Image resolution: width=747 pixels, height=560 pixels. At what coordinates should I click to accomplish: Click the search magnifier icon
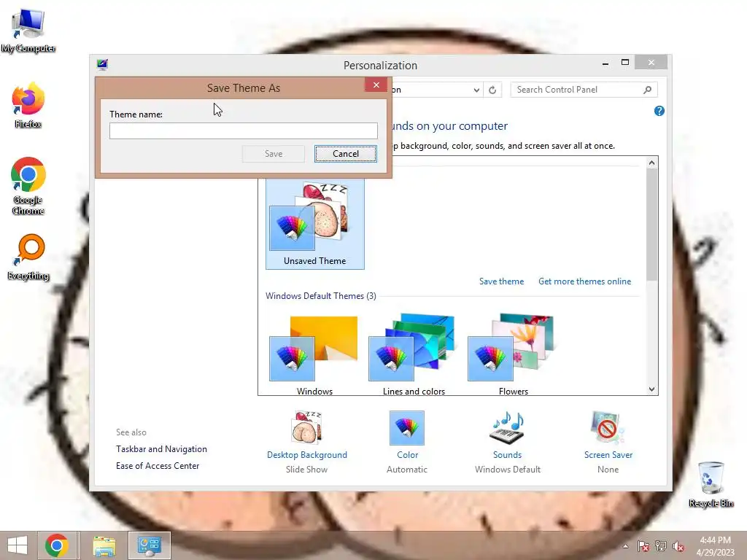pyautogui.click(x=648, y=90)
